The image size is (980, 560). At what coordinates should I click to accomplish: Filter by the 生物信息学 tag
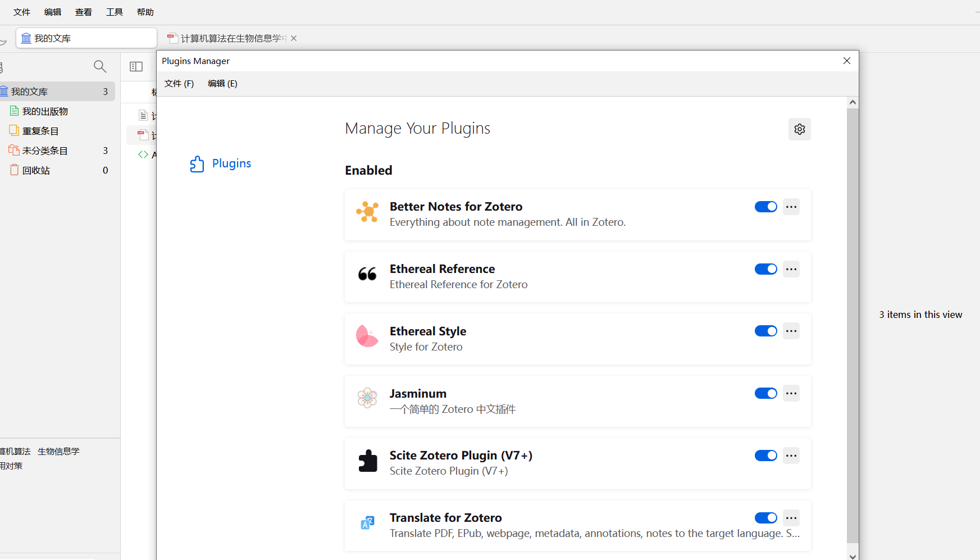[58, 452]
